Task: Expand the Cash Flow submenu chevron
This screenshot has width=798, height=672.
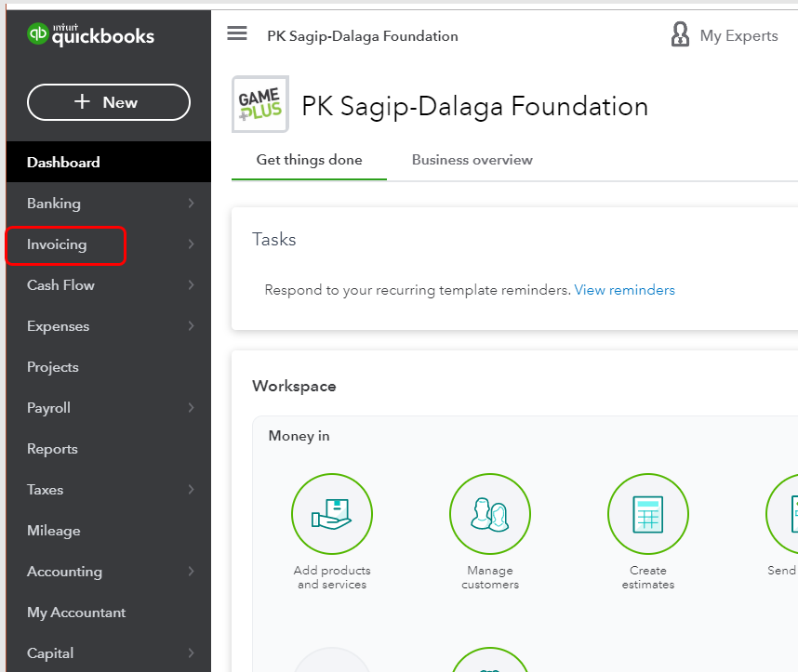Action: click(x=191, y=285)
